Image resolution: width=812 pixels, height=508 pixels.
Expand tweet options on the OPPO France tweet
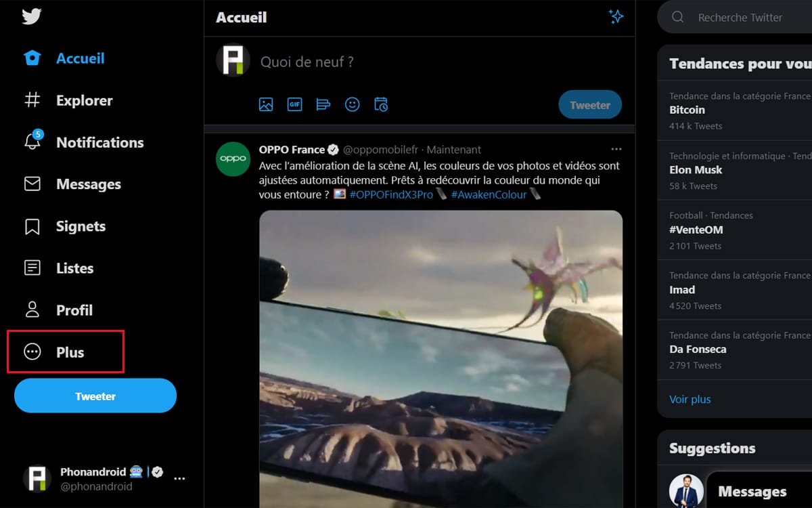[x=616, y=149]
